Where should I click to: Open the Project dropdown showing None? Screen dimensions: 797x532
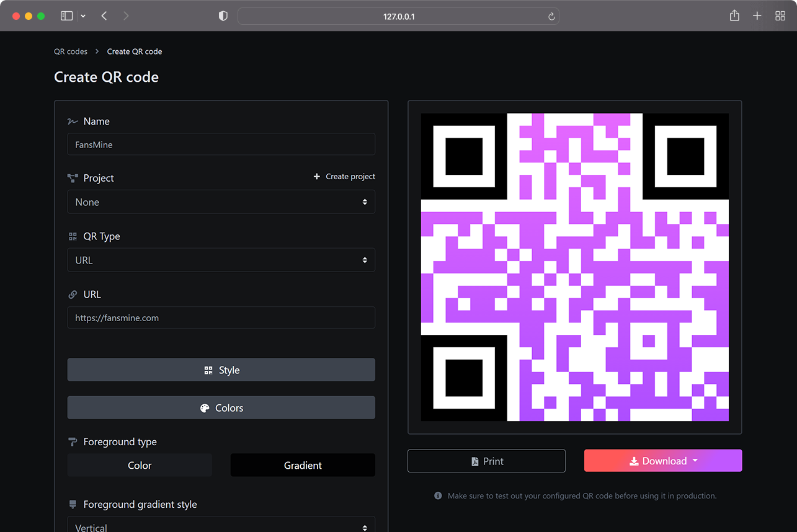tap(221, 202)
